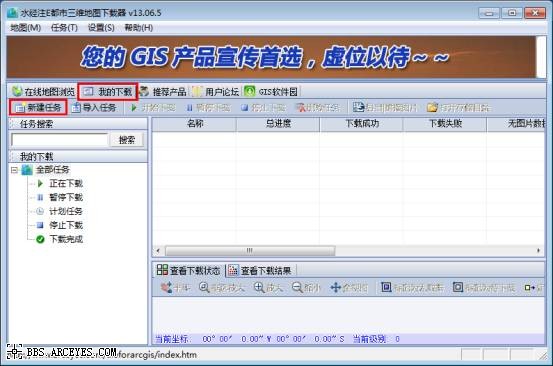Image resolution: width=553 pixels, height=366 pixels.
Task: Click the pause download toolbar icon
Action: (190, 108)
